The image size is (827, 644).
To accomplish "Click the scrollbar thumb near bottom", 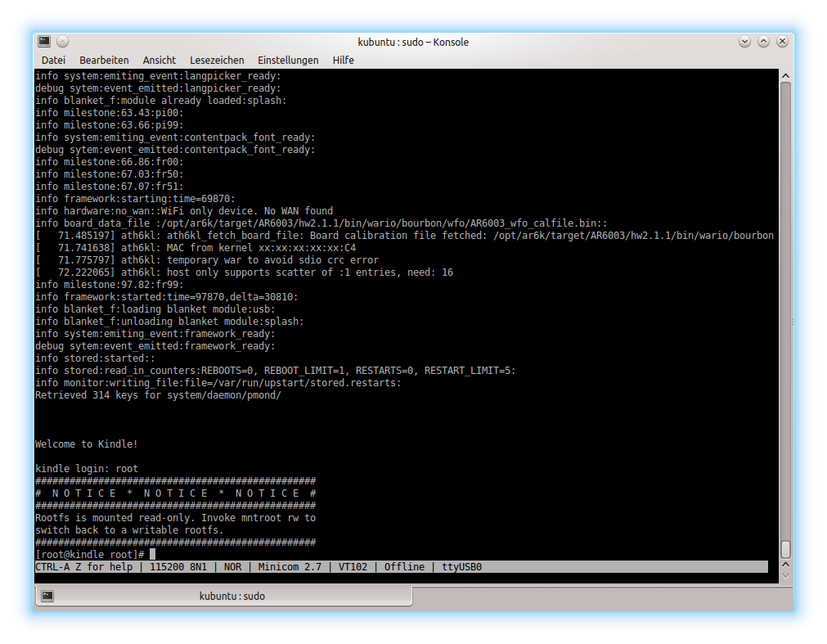I will coord(785,549).
